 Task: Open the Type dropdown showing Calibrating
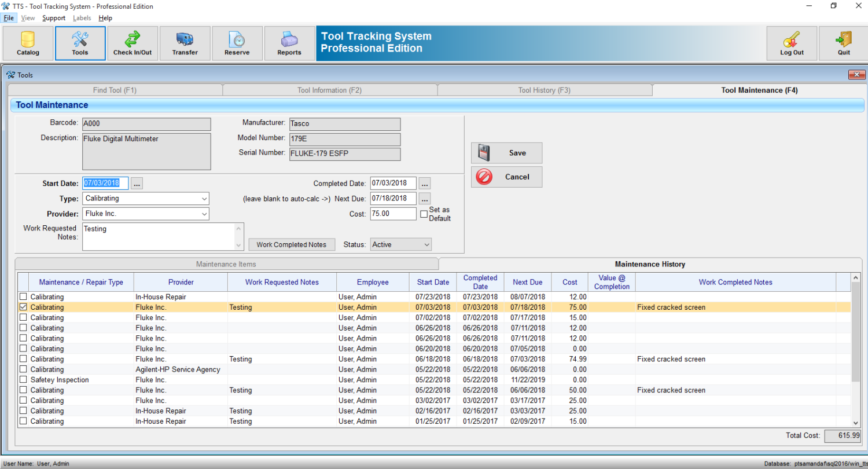coord(204,198)
